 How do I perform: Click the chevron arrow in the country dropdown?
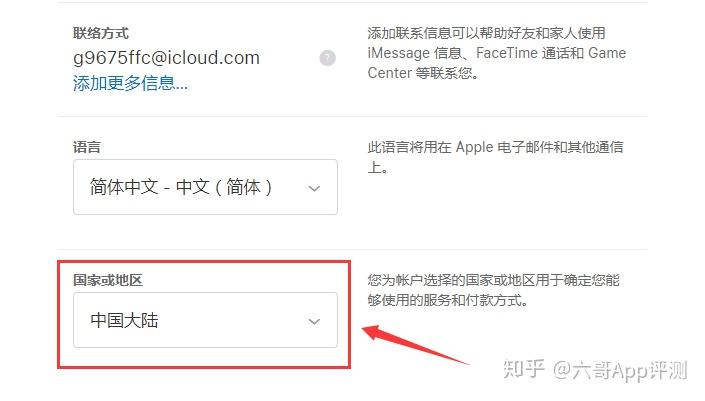(x=314, y=321)
